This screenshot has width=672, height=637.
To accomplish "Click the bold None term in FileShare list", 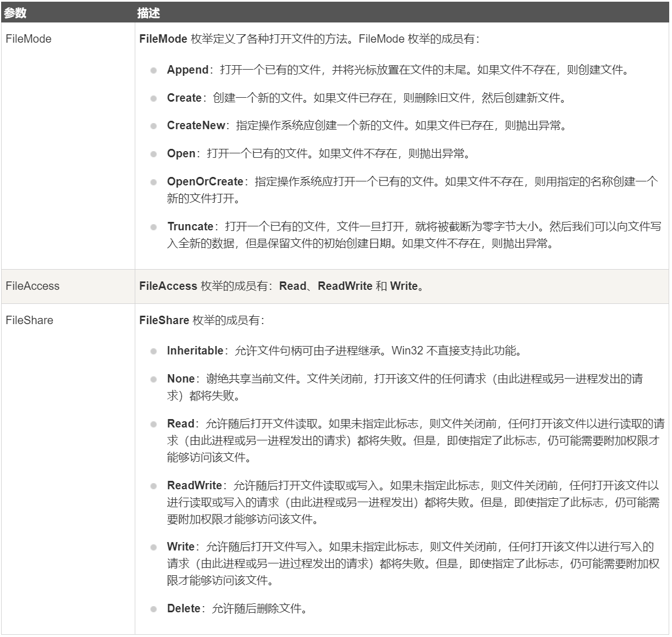I will pos(181,379).
